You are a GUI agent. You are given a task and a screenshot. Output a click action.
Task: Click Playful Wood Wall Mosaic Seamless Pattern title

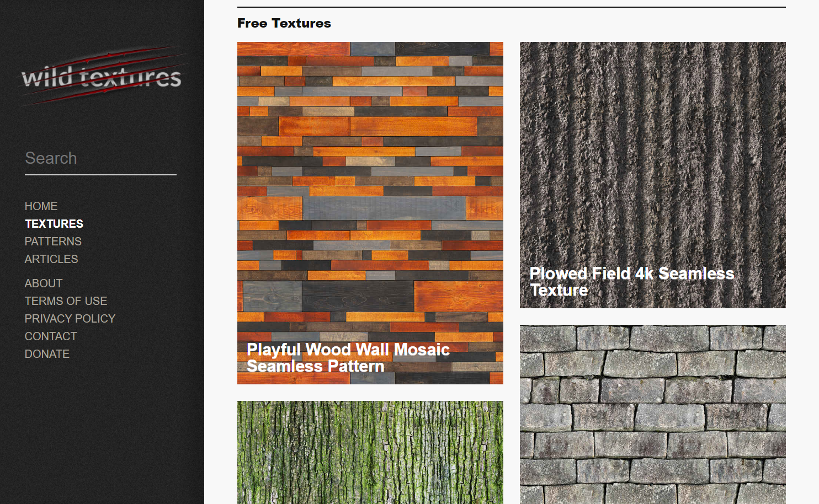pyautogui.click(x=348, y=358)
